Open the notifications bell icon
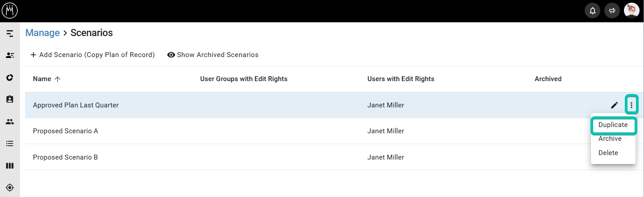The width and height of the screenshot is (644, 197). 592,11
